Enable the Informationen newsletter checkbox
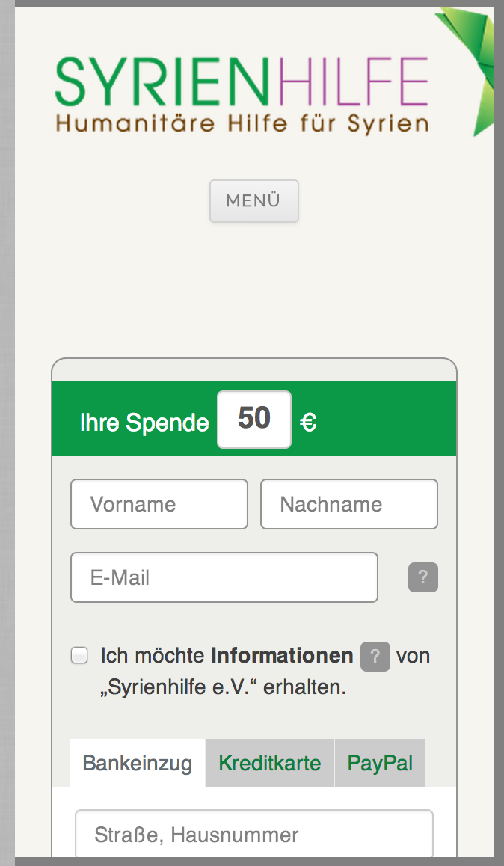Image resolution: width=504 pixels, height=866 pixels. (79, 656)
